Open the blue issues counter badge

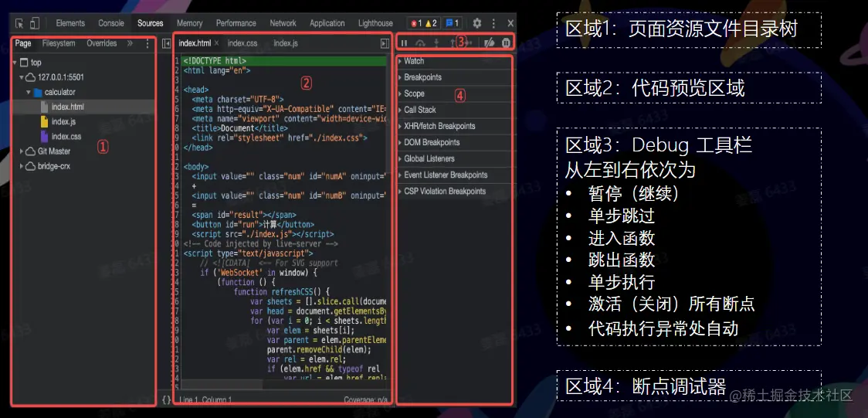coord(453,23)
